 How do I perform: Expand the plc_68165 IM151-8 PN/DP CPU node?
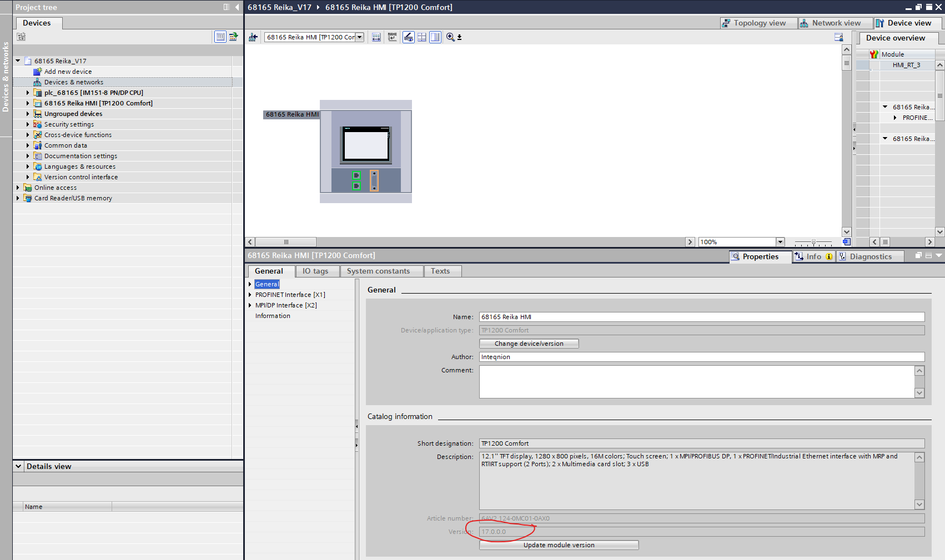(x=28, y=93)
